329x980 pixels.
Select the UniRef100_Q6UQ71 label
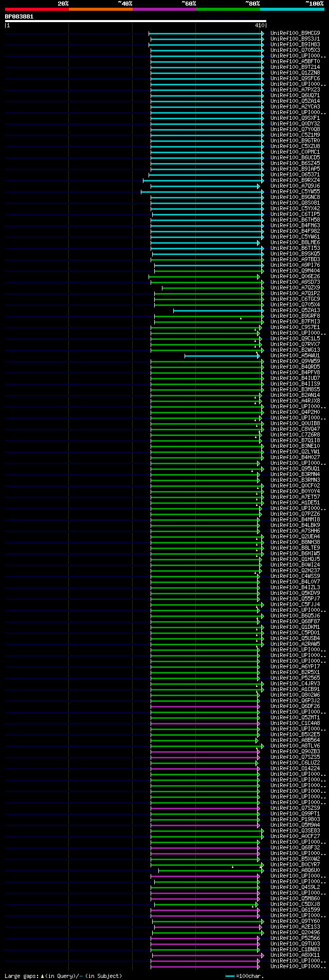point(295,96)
